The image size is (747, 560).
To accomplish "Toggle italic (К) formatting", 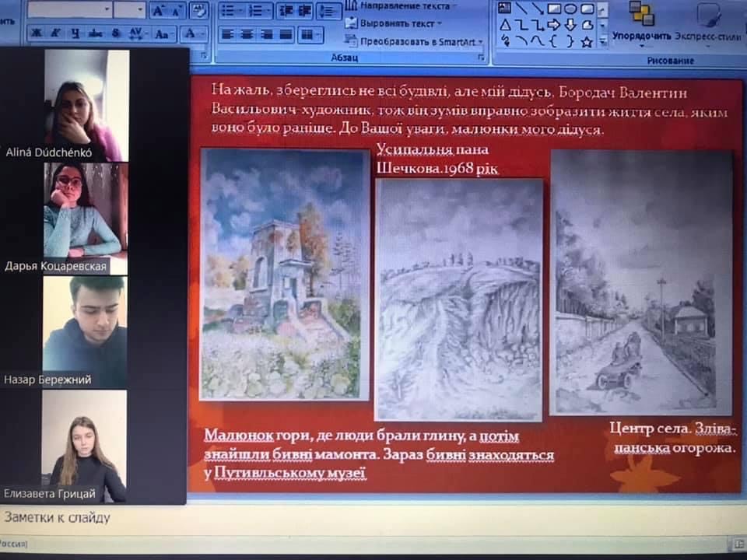I will click(55, 33).
